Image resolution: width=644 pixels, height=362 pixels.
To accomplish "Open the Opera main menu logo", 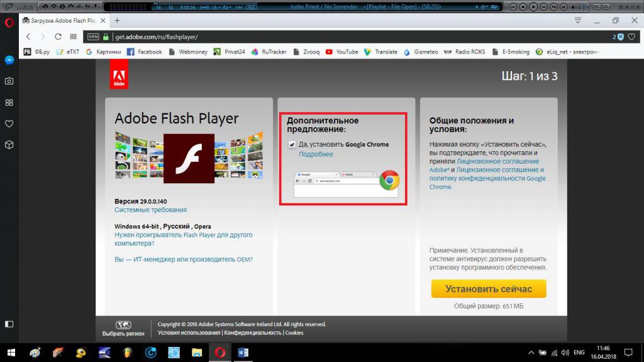I will pos(9,22).
